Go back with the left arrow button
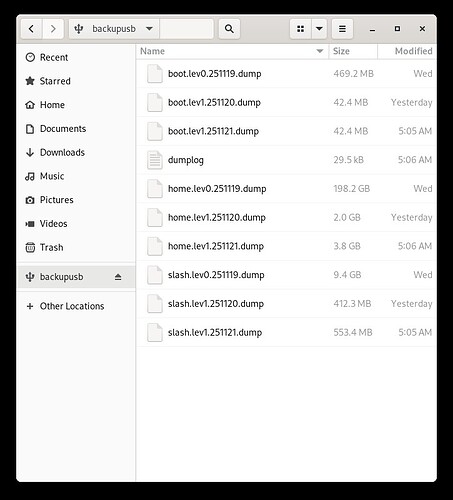Viewport: 453px width, 500px height. coord(32,29)
